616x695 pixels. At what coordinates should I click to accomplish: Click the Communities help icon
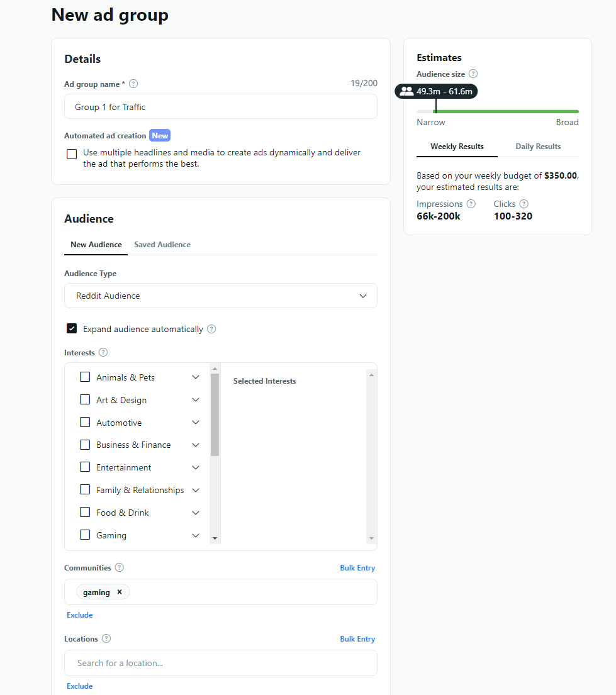click(x=118, y=567)
